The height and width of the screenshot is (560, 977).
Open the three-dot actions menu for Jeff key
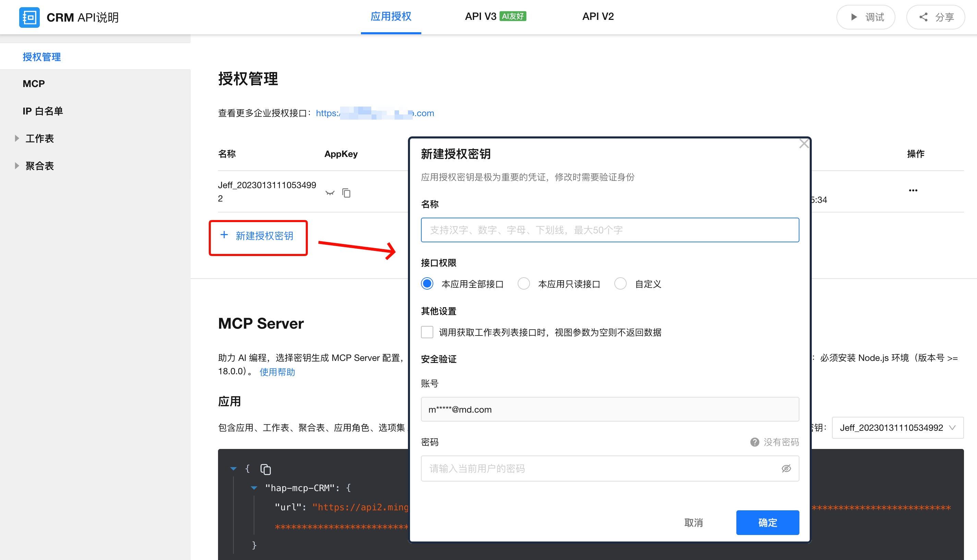click(913, 191)
